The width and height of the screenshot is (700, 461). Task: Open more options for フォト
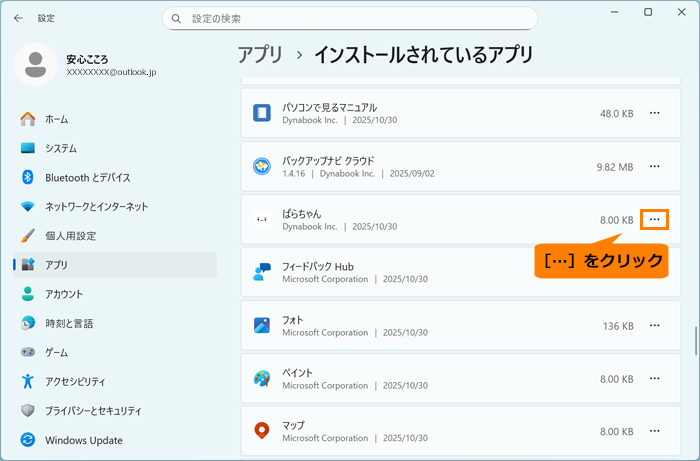[x=654, y=326]
